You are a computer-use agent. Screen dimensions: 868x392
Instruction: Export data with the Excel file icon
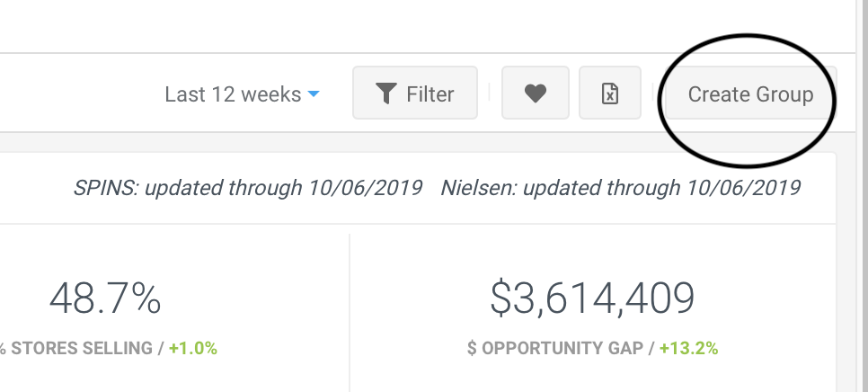coord(609,93)
